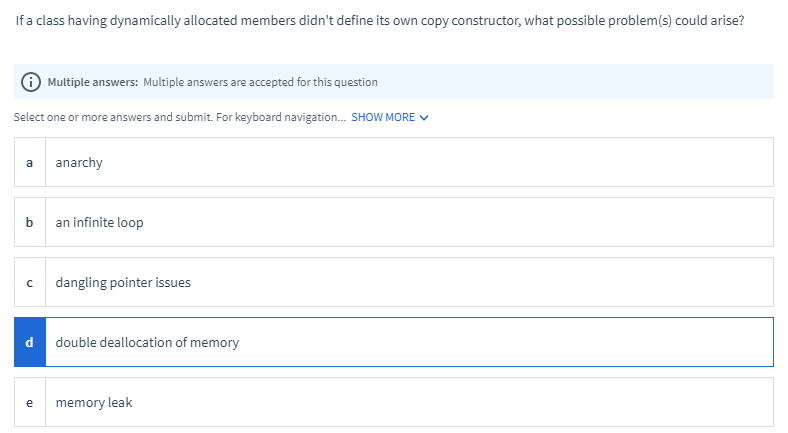The width and height of the screenshot is (788, 433).
Task: Click the multiple answers info banner
Action: [393, 81]
